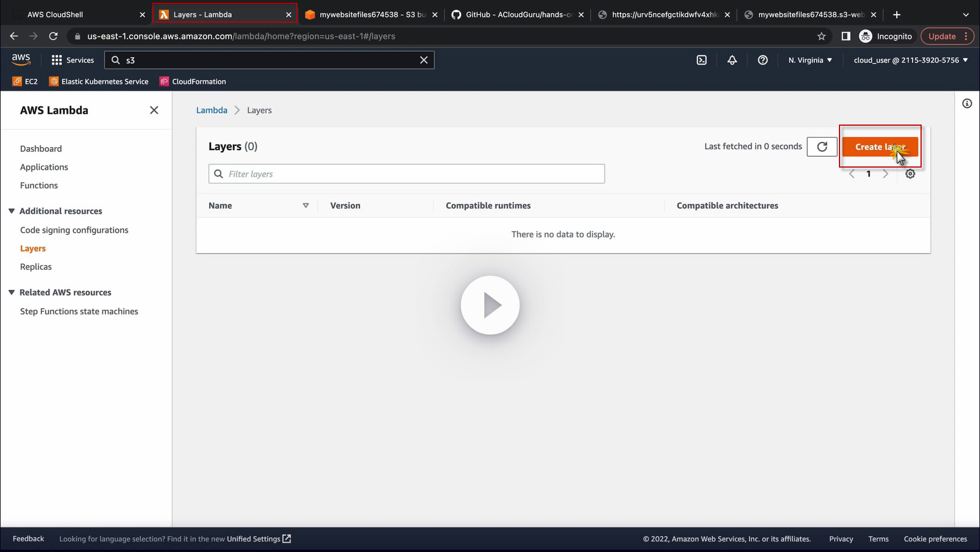
Task: Open the AWS help question icon
Action: 762,60
